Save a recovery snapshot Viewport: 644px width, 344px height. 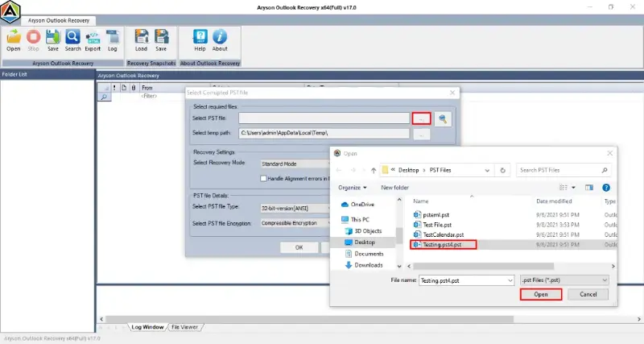[x=161, y=40]
